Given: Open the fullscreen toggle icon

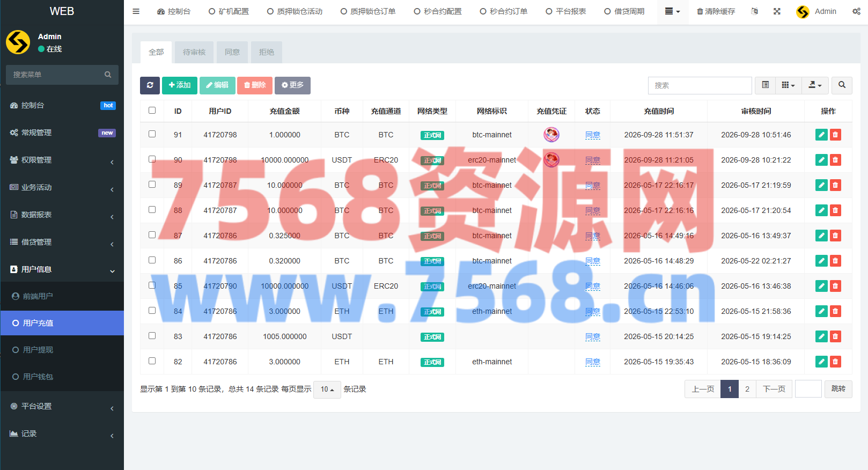Looking at the screenshot, I should click(x=777, y=11).
